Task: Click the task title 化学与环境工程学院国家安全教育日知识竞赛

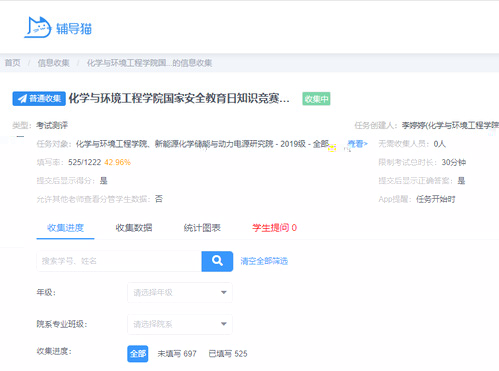Action: point(179,99)
